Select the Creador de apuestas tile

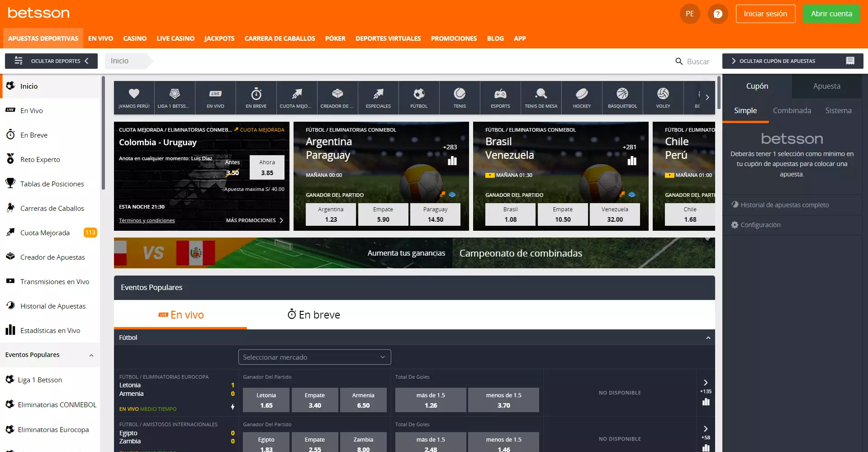tap(337, 97)
